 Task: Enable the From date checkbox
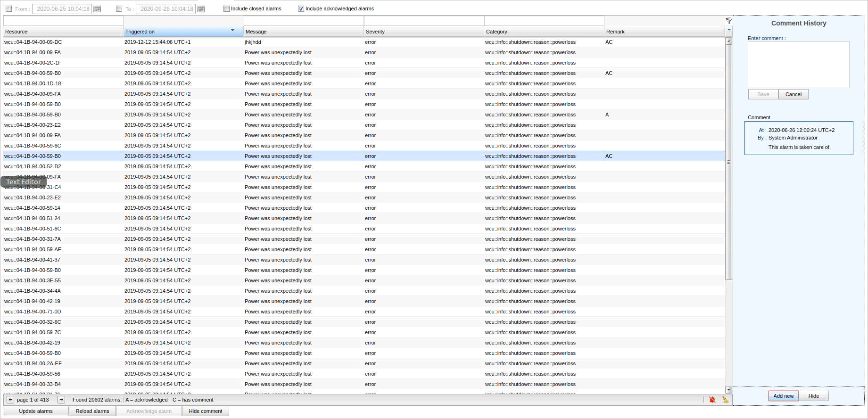click(x=8, y=9)
